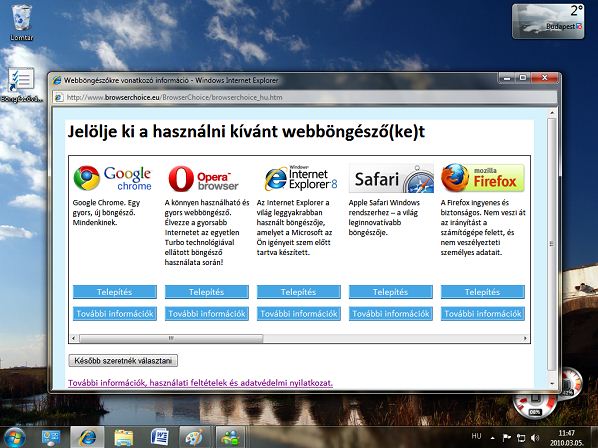598x448 pixels.
Task: Click the taskbar clock showing 11:47
Action: coord(566,438)
